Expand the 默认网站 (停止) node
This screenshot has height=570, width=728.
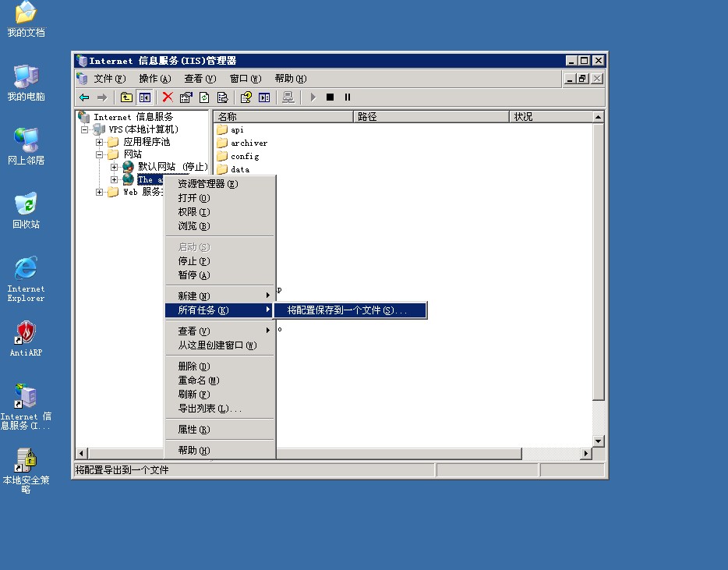[115, 167]
